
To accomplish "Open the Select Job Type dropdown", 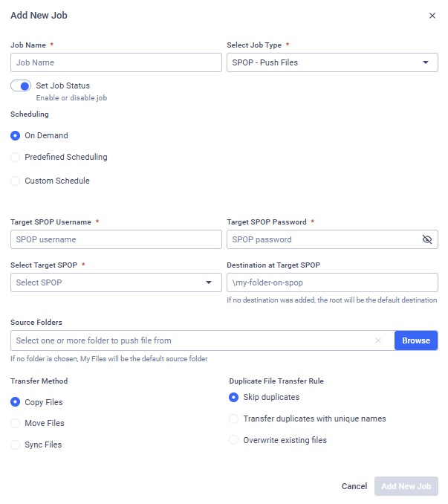I will (332, 62).
